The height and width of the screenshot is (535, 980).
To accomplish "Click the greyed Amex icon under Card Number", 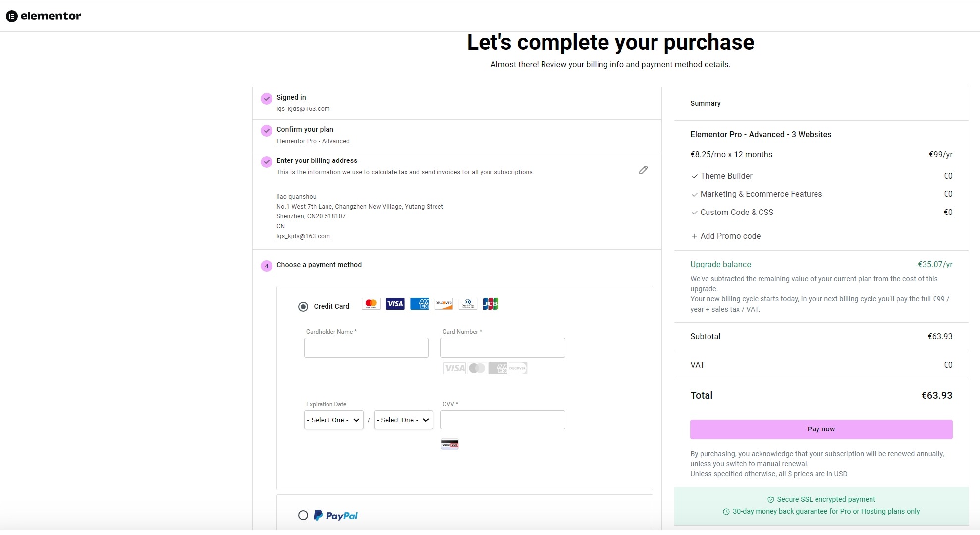I will pyautogui.click(x=498, y=368).
